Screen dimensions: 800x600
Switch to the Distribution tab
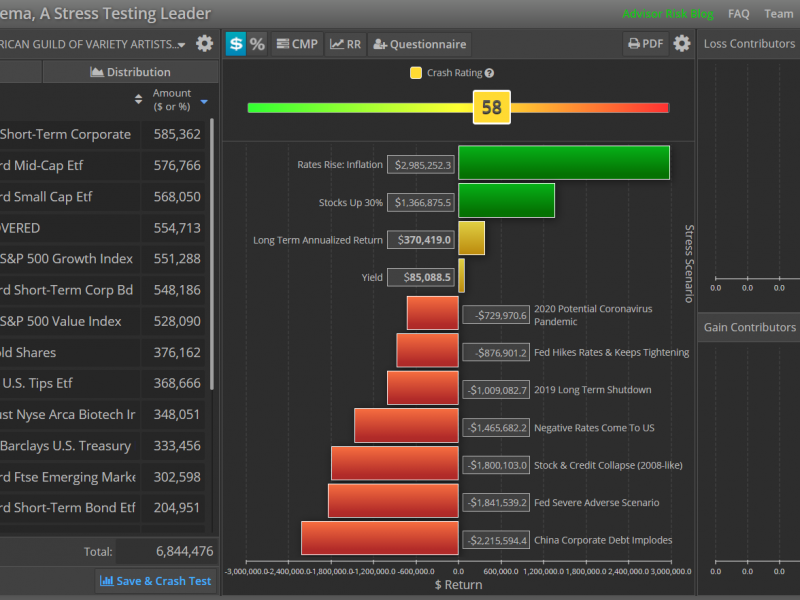(130, 72)
